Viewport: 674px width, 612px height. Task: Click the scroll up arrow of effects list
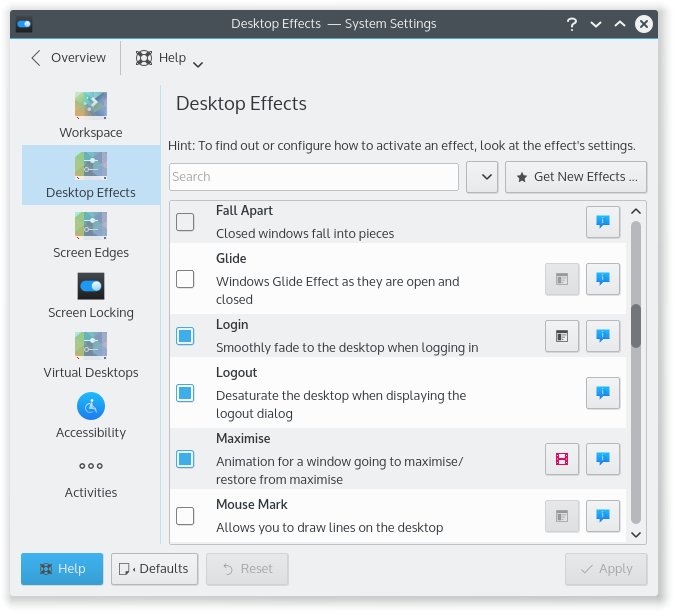click(x=636, y=211)
